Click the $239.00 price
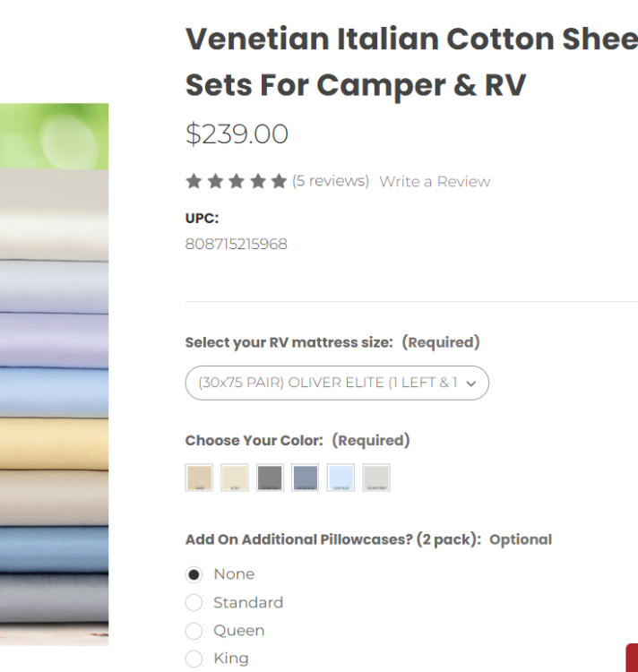Image resolution: width=638 pixels, height=672 pixels. point(237,134)
